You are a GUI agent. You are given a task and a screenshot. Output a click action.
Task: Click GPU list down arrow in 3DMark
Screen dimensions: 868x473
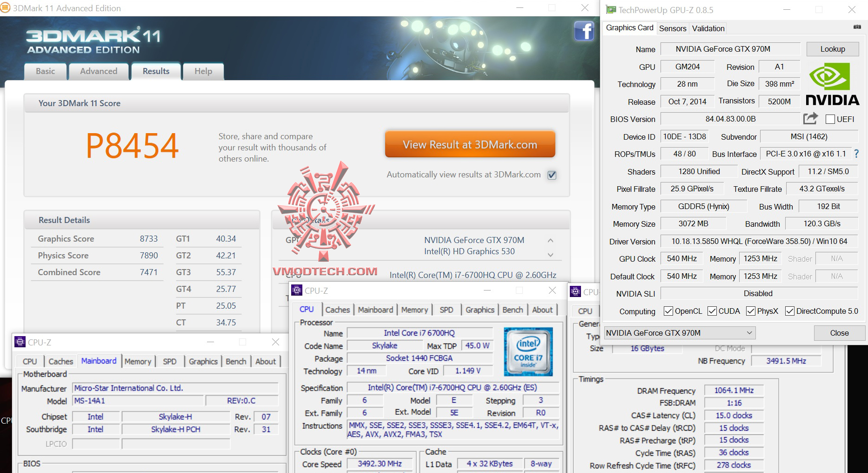(x=550, y=255)
